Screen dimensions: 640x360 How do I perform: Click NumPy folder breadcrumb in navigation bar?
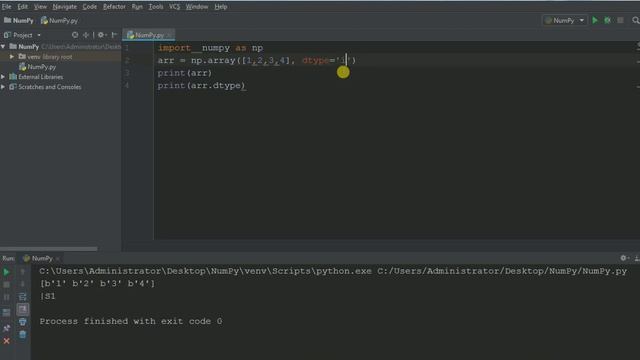(x=19, y=20)
